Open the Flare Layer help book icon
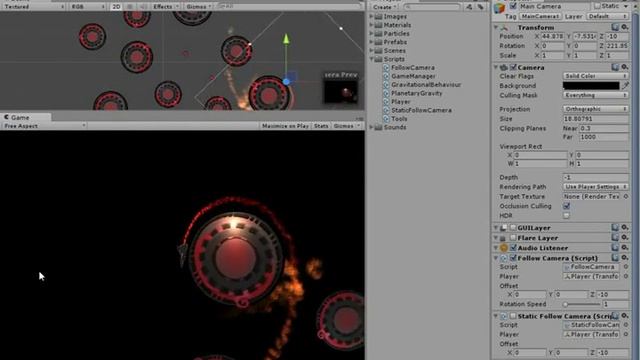Viewport: 640px width, 360px height. 615,238
